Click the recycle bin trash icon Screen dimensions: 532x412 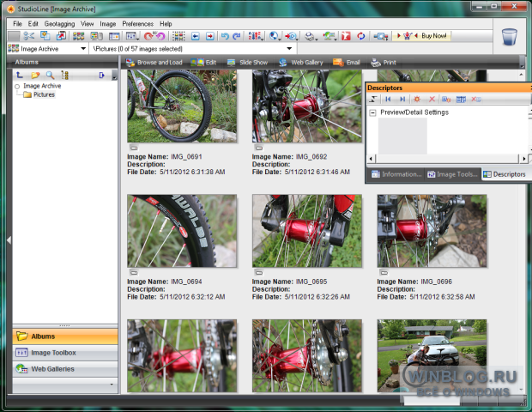510,37
